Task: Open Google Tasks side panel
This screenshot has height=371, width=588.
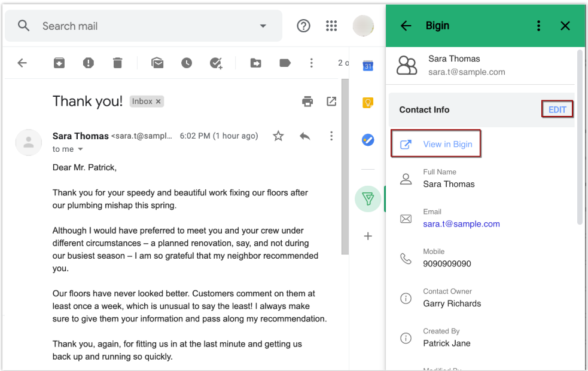Action: 368,140
